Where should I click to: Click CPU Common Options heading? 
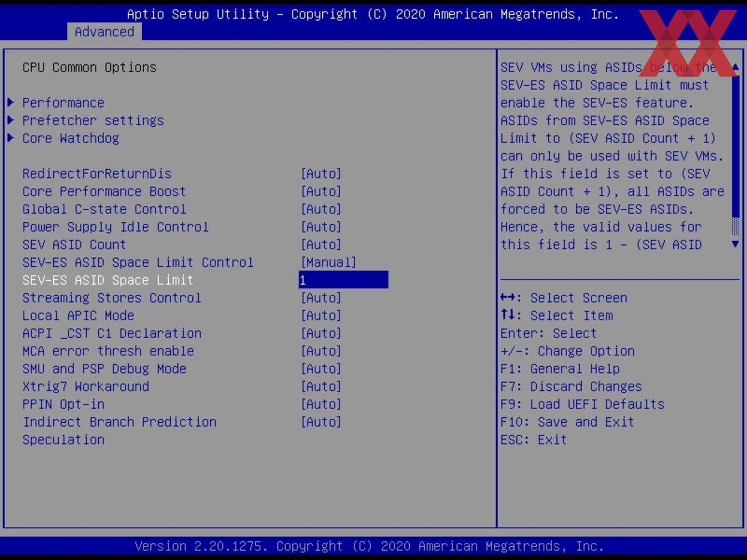pos(90,68)
